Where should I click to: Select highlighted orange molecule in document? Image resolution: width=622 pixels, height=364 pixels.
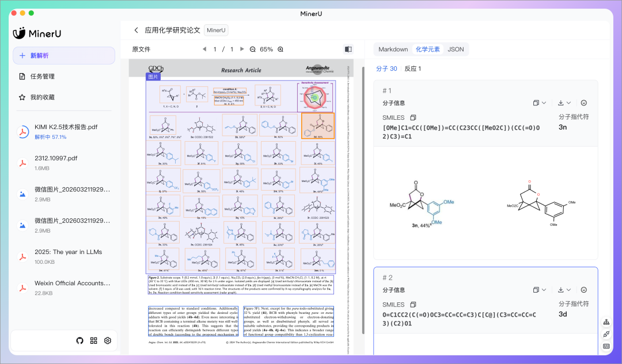tap(318, 126)
